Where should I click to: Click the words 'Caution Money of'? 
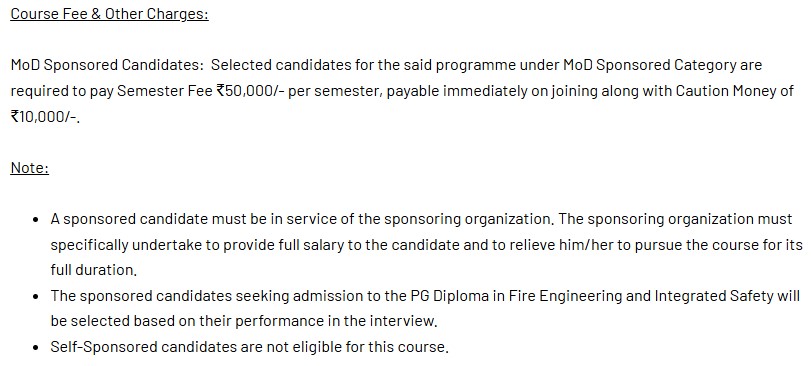coord(735,91)
